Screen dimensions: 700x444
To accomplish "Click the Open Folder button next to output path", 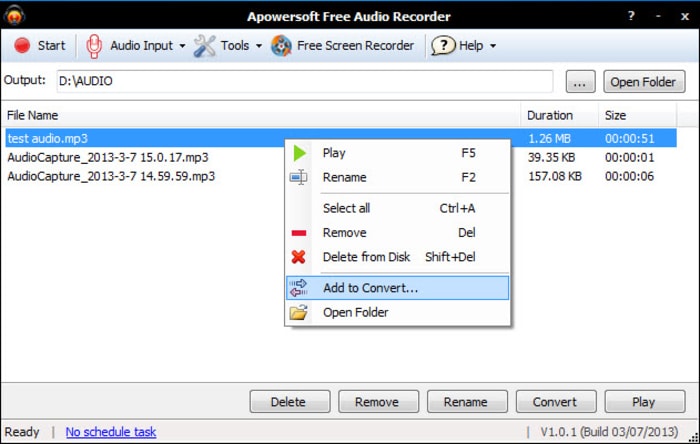I will [644, 82].
